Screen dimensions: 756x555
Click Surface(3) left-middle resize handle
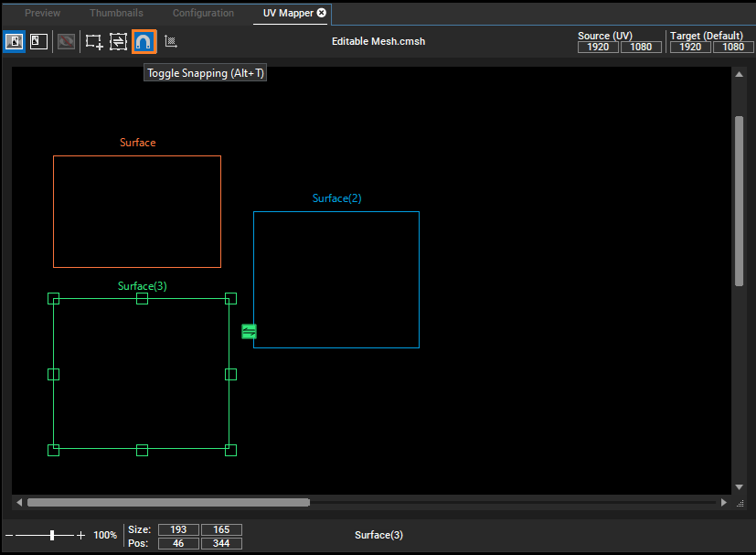(x=54, y=374)
